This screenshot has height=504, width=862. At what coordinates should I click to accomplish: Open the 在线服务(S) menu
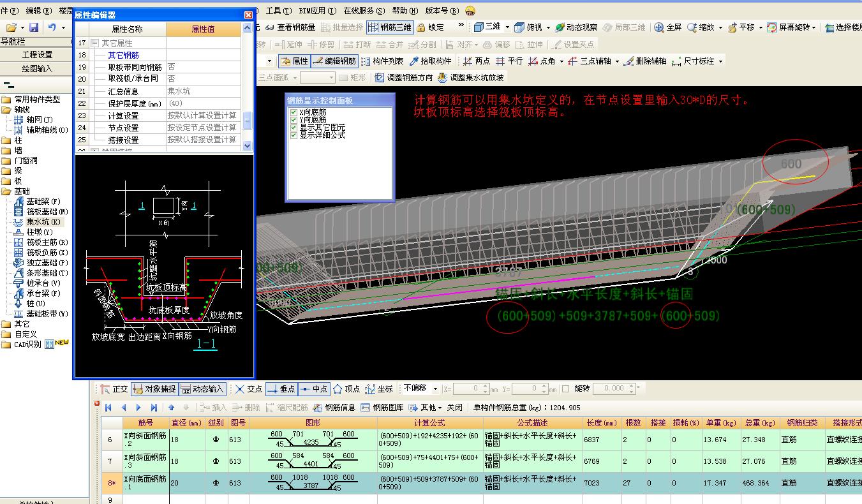pos(364,11)
